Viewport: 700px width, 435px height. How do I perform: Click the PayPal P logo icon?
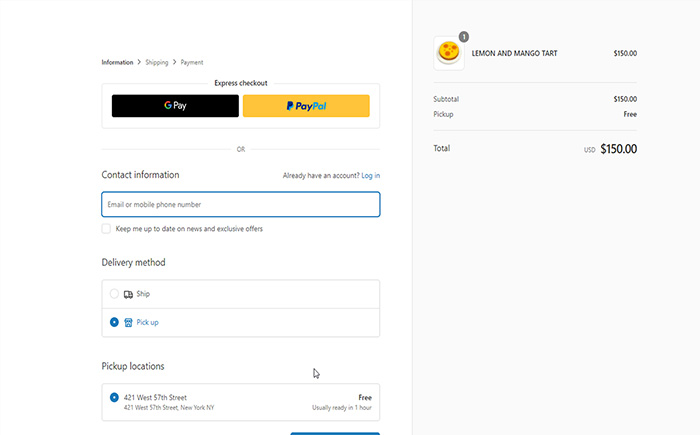(290, 106)
